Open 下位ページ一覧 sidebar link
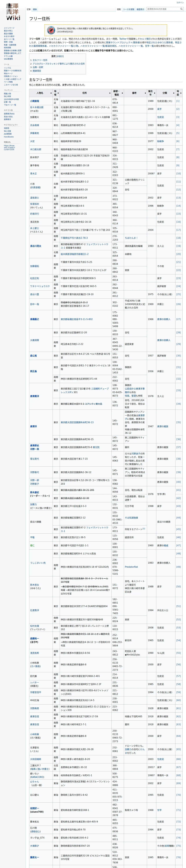Viewport: 186px width, 868px height. 10,105
